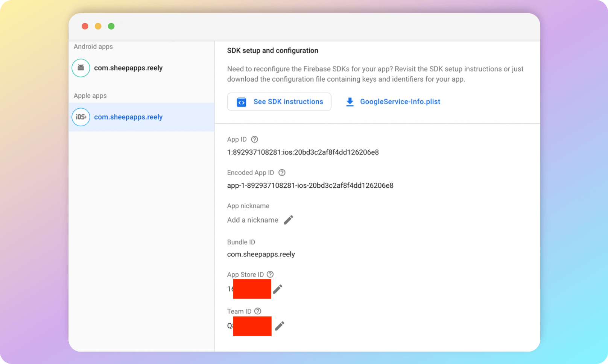Open the App Store ID help icon
Image resolution: width=608 pixels, height=364 pixels.
click(x=270, y=275)
